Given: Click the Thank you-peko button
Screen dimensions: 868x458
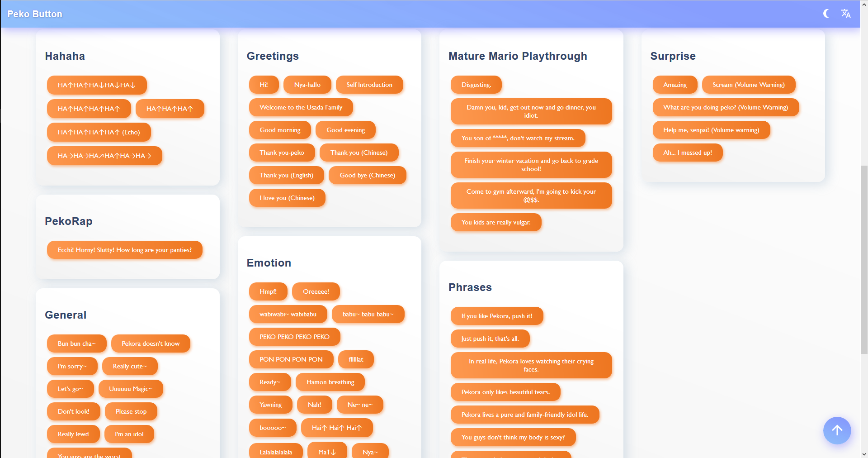Looking at the screenshot, I should point(282,153).
